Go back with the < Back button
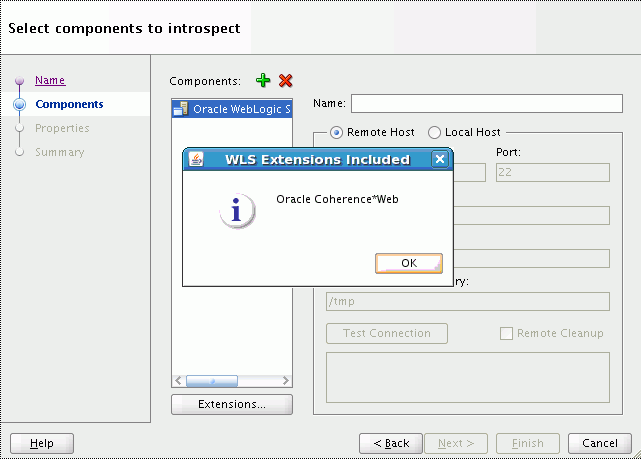The height and width of the screenshot is (459, 641). coord(391,443)
